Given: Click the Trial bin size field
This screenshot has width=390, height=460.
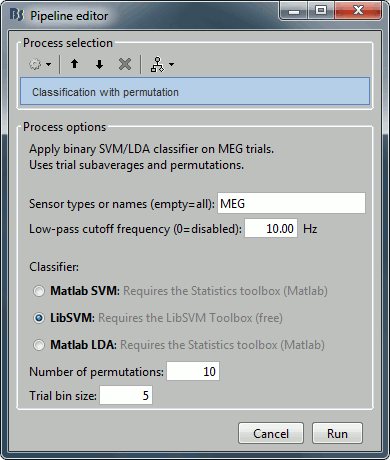Looking at the screenshot, I should click(x=126, y=395).
